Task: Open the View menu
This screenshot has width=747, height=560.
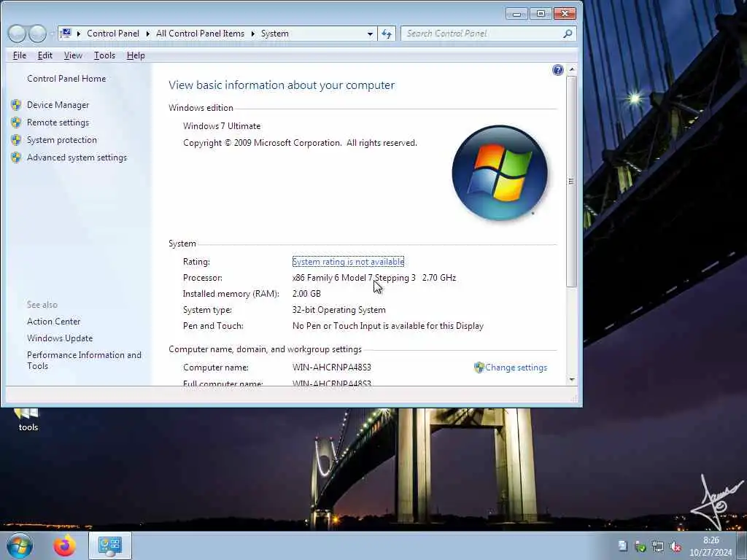Action: coord(73,55)
